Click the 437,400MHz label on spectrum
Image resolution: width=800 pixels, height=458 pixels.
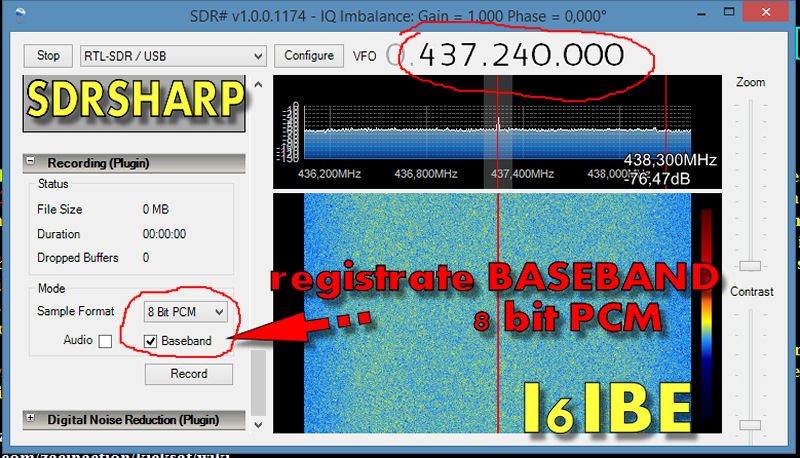522,174
